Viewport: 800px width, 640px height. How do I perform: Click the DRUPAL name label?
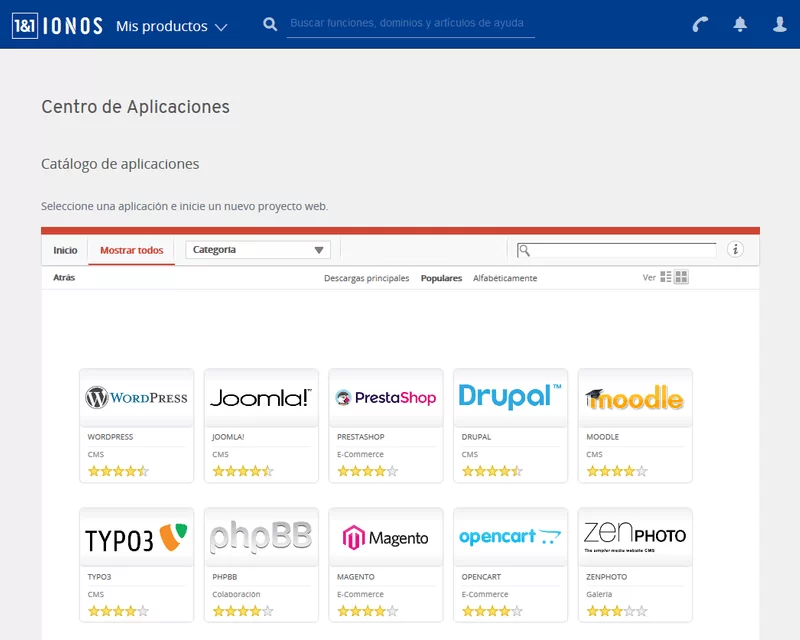477,437
